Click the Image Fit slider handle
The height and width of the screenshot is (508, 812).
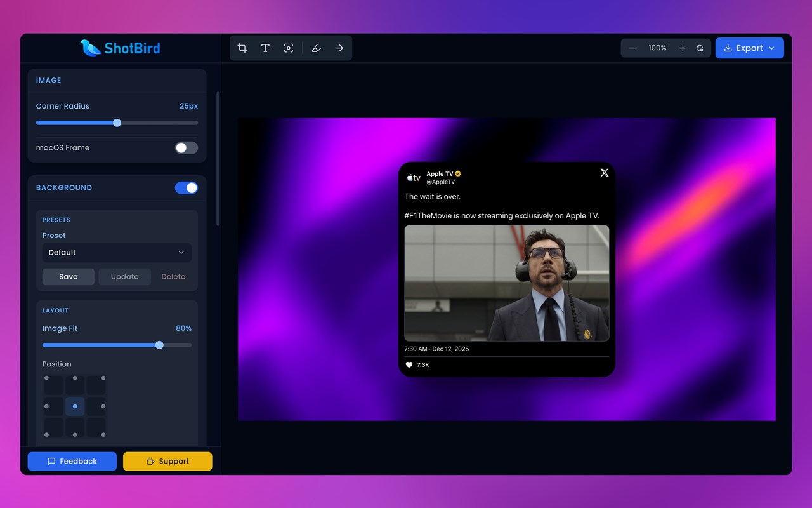click(160, 345)
